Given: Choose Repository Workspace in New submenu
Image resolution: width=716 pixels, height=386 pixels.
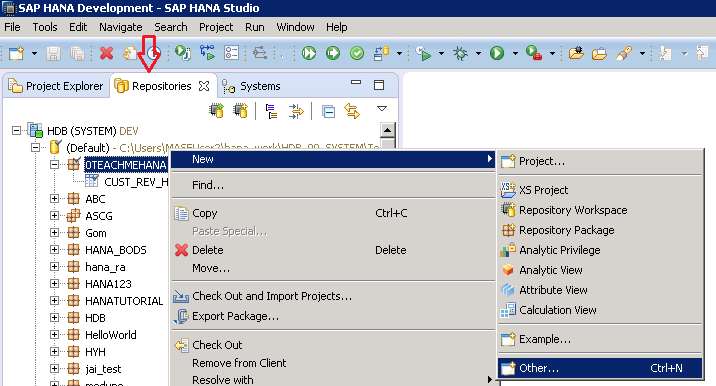Looking at the screenshot, I should [x=600, y=210].
